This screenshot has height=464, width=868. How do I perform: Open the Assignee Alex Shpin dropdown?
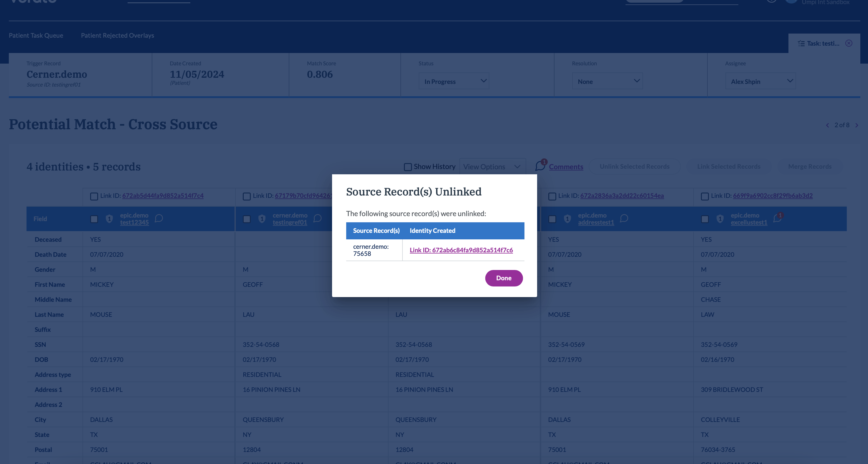click(760, 81)
